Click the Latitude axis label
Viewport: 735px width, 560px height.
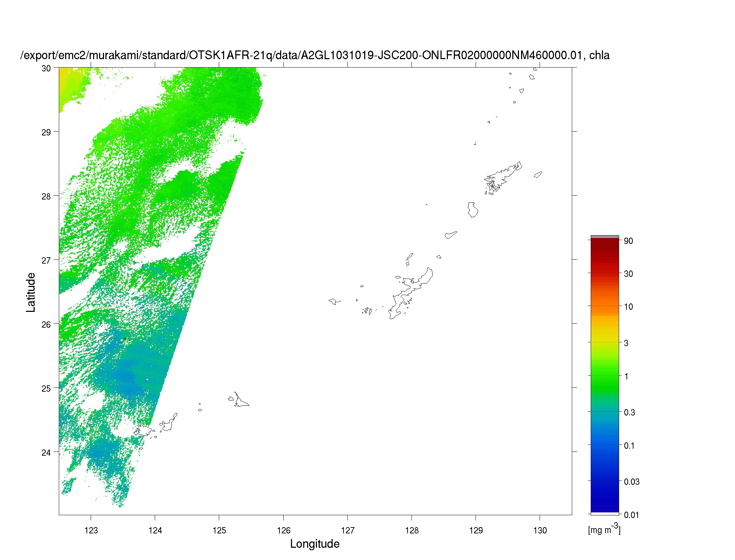coord(31,292)
